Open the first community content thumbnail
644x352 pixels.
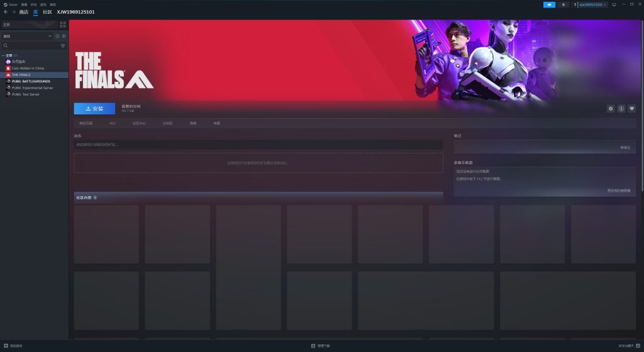(106, 234)
